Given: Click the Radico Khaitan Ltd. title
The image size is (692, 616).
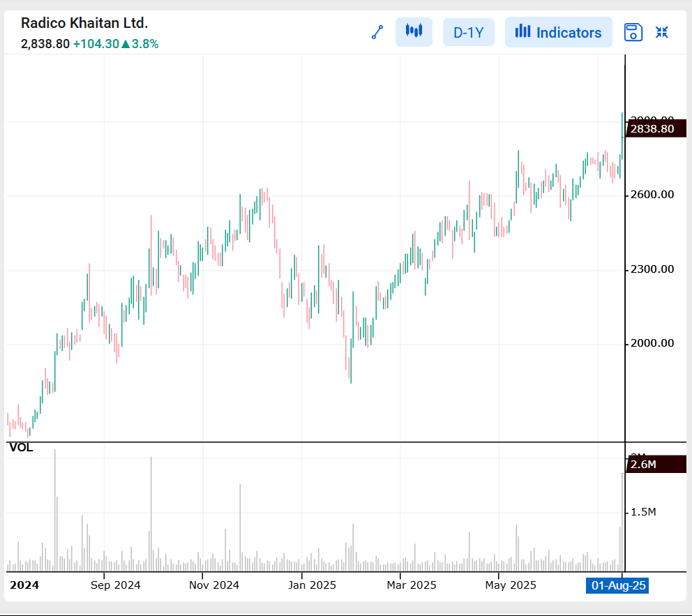Looking at the screenshot, I should [x=84, y=23].
